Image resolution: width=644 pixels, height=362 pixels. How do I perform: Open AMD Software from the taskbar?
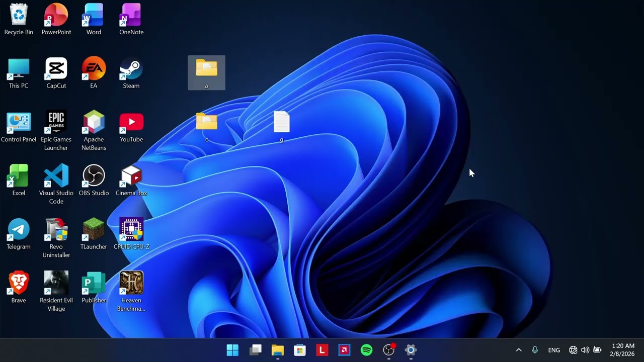point(344,350)
